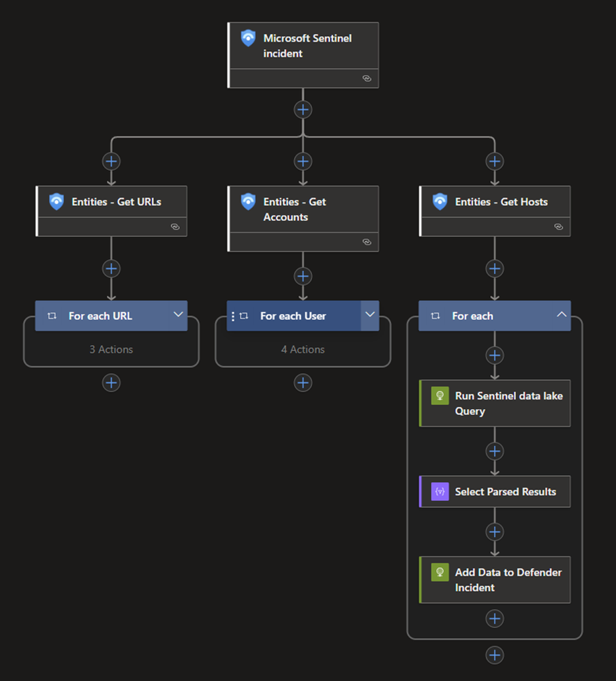This screenshot has height=681, width=616.
Task: Collapse the For each hosts loop
Action: point(561,314)
